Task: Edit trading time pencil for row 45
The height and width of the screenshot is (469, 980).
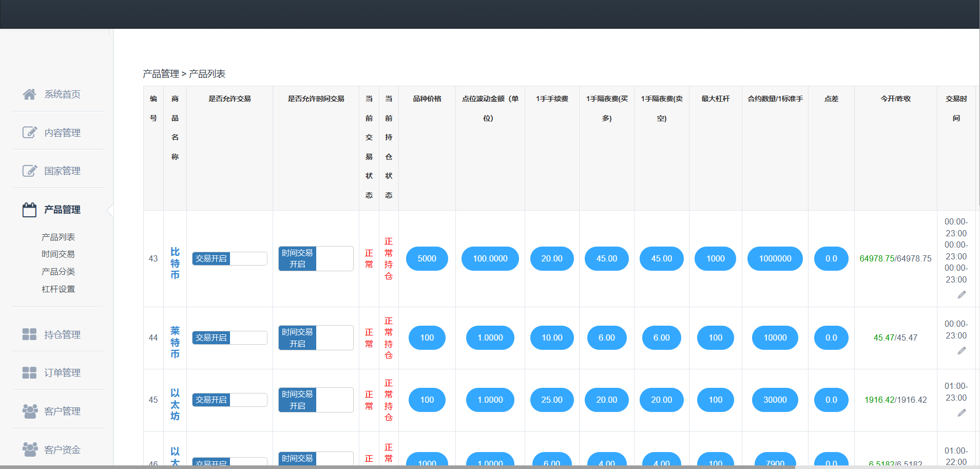Action: [962, 413]
